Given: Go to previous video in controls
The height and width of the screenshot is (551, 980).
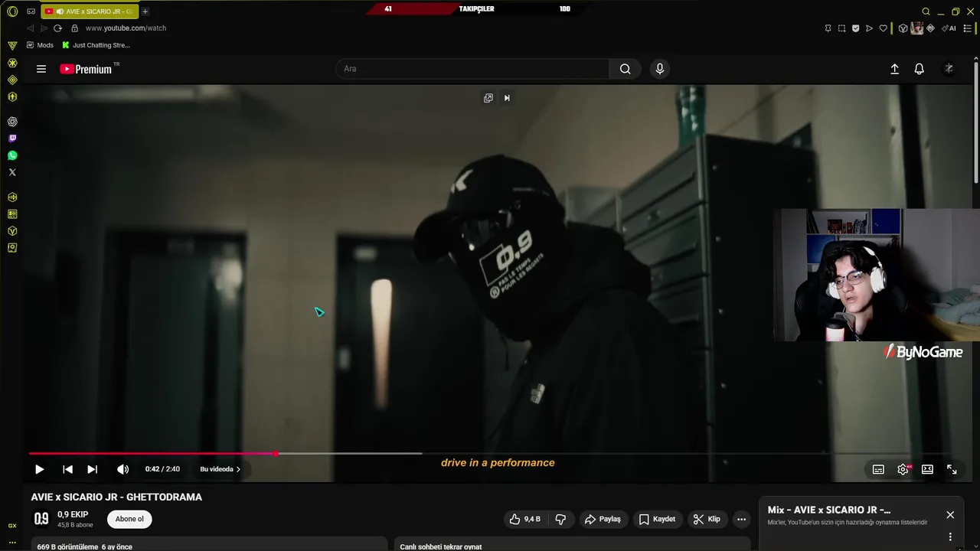Looking at the screenshot, I should point(67,469).
